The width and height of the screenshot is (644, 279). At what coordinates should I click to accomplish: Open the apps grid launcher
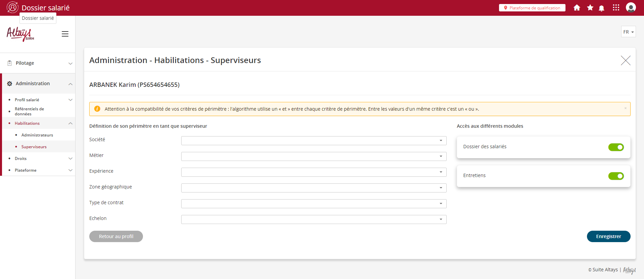tap(616, 8)
